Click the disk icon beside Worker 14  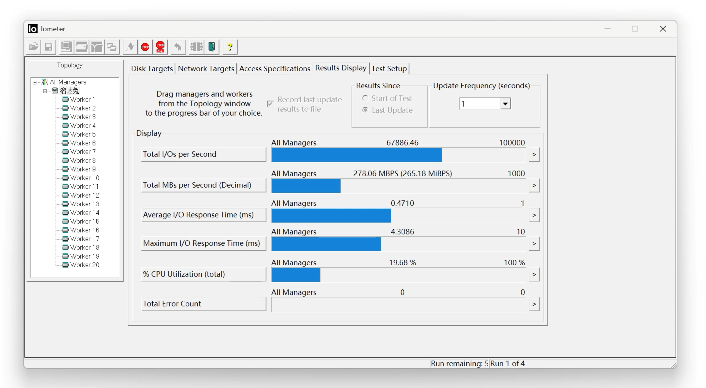pyautogui.click(x=65, y=212)
